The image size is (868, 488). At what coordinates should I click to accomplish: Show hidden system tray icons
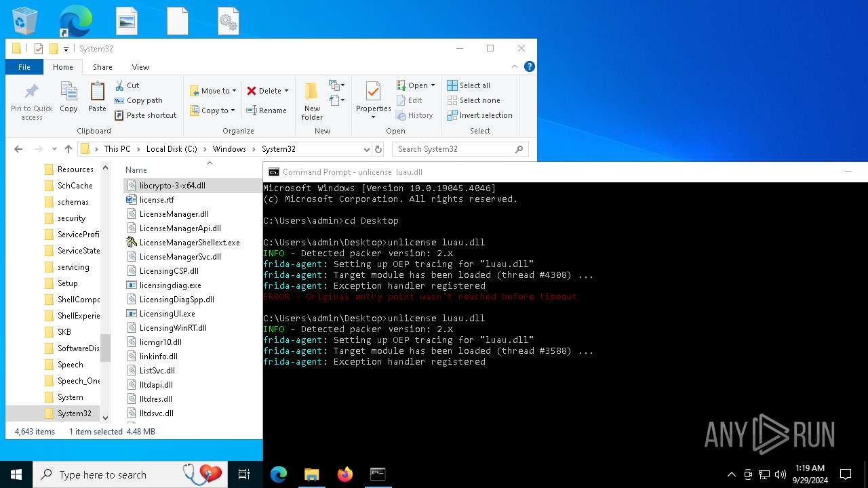(x=731, y=474)
